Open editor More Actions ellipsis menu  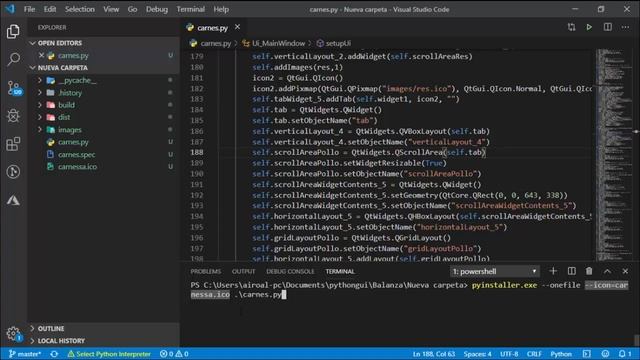[625, 27]
